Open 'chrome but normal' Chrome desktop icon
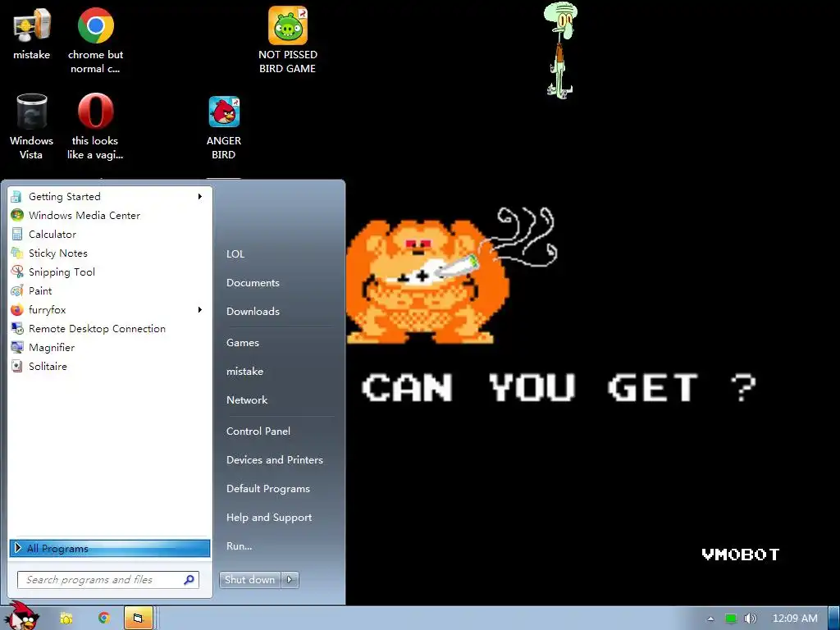 pos(95,40)
